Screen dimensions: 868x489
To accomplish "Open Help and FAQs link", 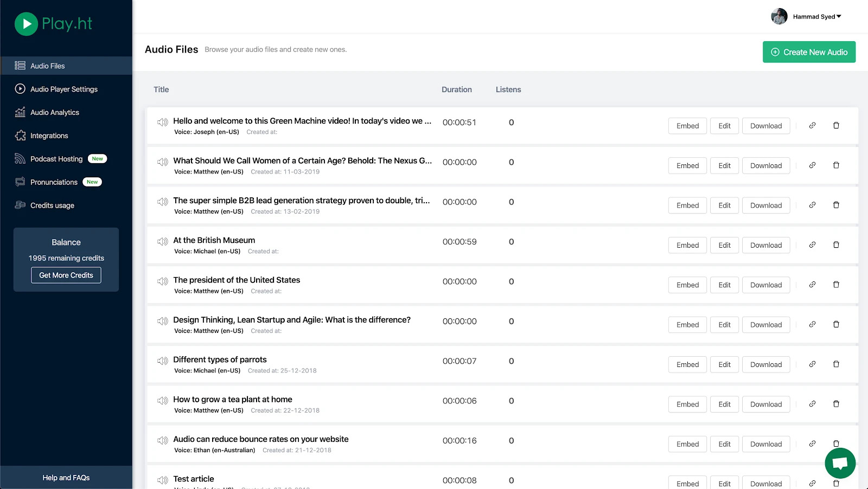I will coord(66,478).
